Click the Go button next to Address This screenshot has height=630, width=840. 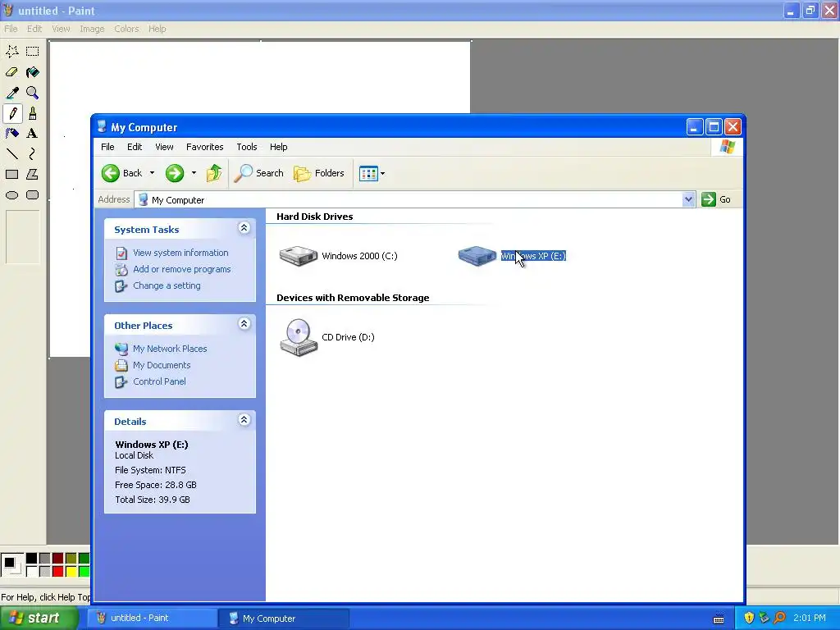(x=716, y=199)
